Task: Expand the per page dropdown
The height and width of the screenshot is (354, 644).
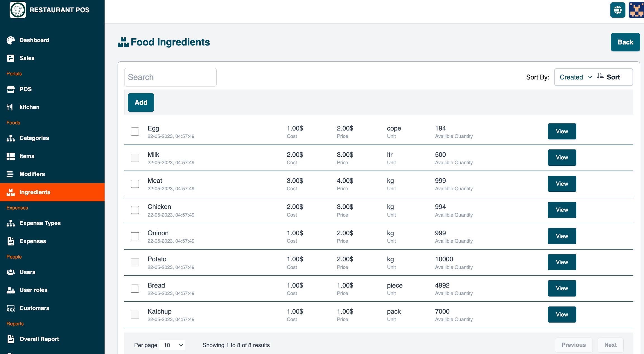Action: point(172,345)
